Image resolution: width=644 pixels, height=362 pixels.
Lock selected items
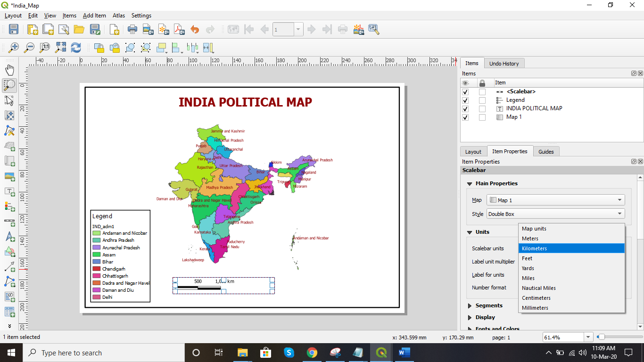[x=99, y=48]
